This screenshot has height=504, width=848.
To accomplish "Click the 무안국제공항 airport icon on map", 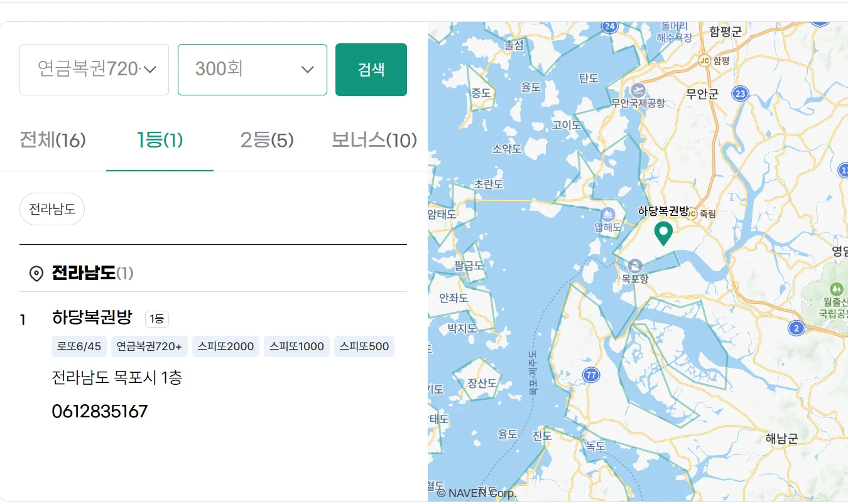I will [x=639, y=90].
